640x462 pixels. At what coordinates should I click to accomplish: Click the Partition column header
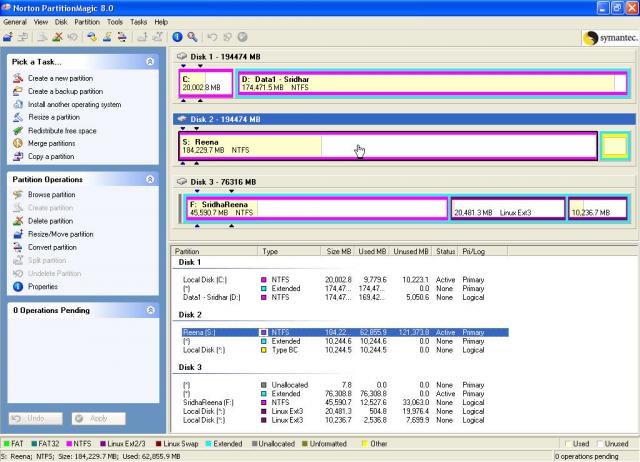click(215, 251)
